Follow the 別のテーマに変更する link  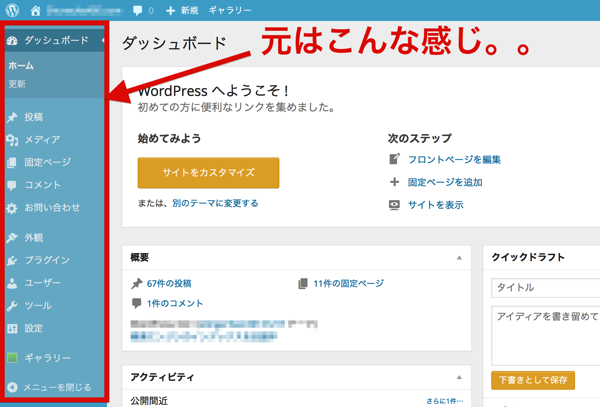[x=215, y=203]
